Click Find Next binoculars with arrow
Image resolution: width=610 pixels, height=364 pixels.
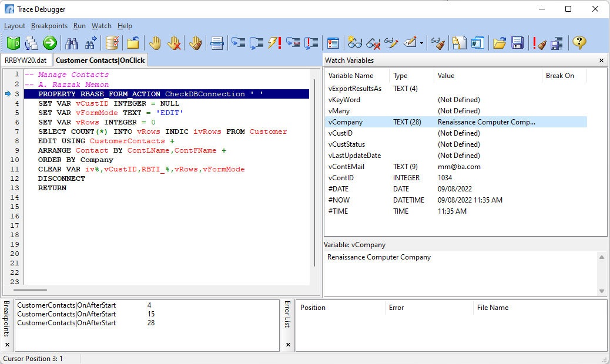click(91, 43)
